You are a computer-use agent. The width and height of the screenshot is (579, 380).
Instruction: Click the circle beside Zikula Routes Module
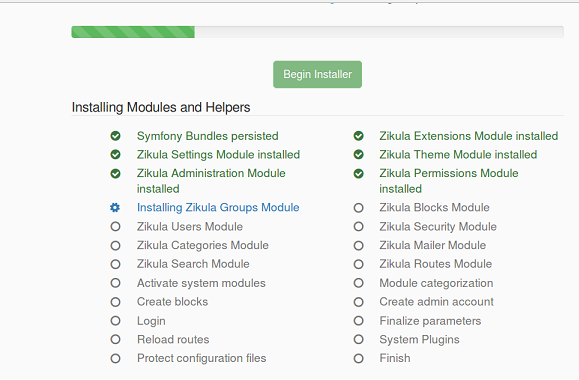click(x=358, y=264)
